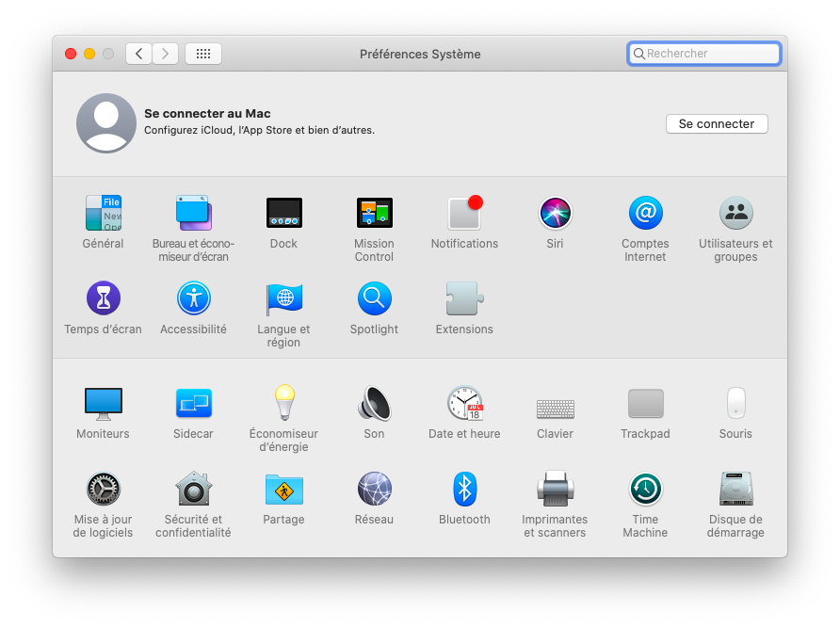Open the Extensions pane
This screenshot has height=627, width=840.
coord(465,298)
